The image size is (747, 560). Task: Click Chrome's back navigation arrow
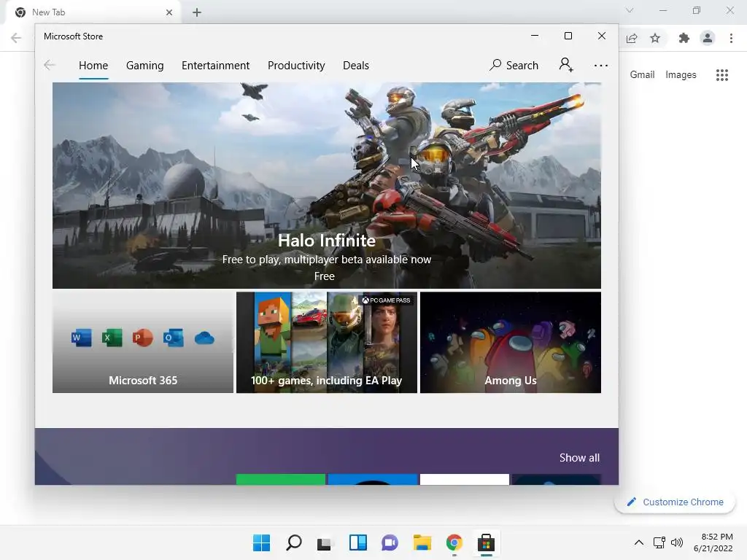(x=16, y=38)
